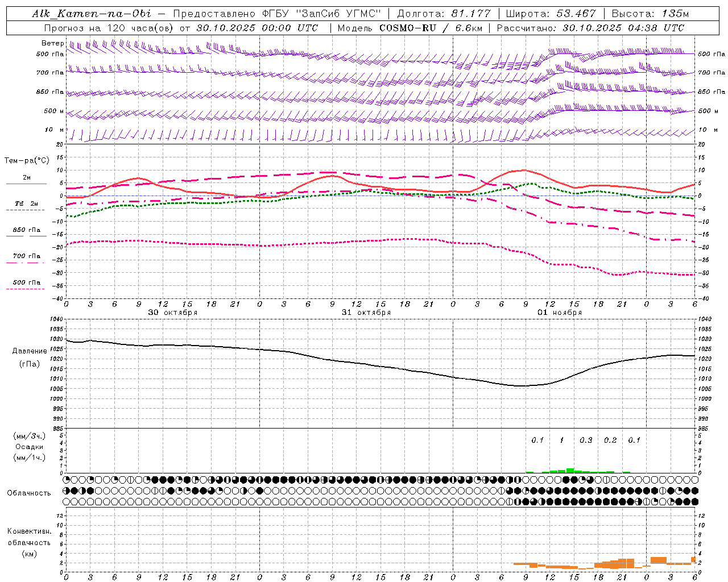Click the Конвективн. convective cloud label

29,531
